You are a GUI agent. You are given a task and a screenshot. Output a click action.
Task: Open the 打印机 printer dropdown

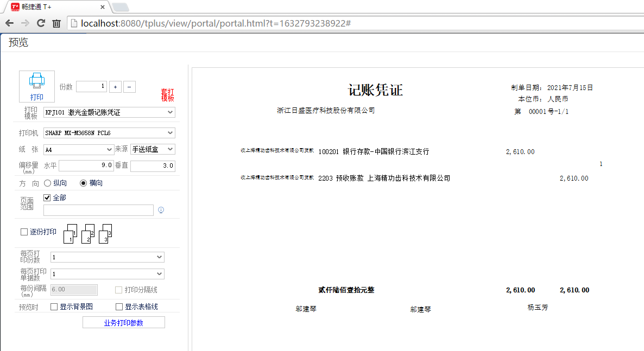tap(109, 133)
